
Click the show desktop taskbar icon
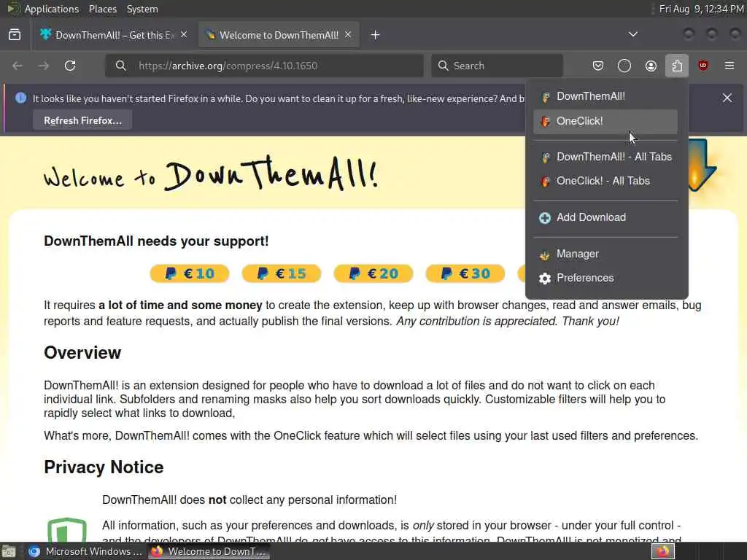point(9,552)
